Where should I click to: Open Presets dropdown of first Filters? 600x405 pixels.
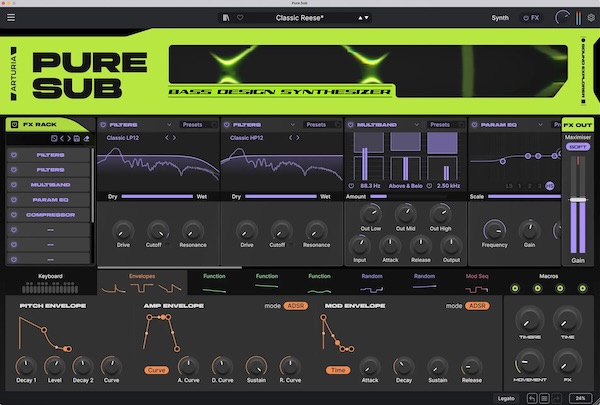[x=199, y=125]
